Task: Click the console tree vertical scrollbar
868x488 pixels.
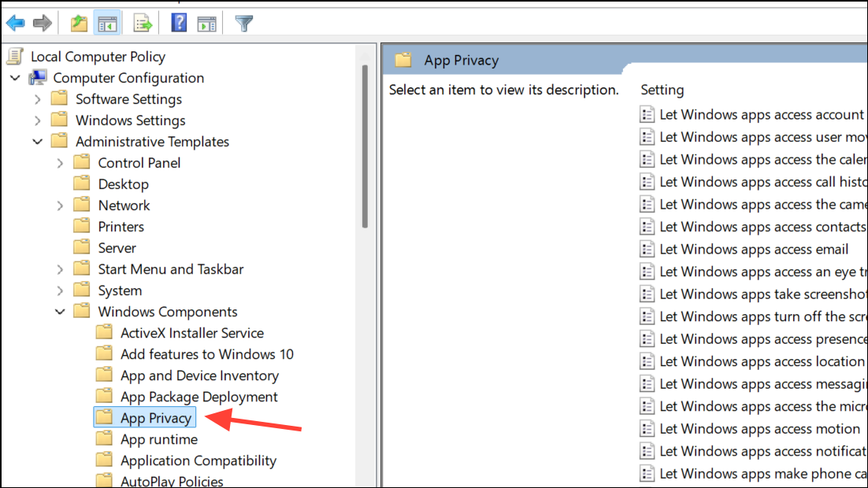Action: coord(364,146)
